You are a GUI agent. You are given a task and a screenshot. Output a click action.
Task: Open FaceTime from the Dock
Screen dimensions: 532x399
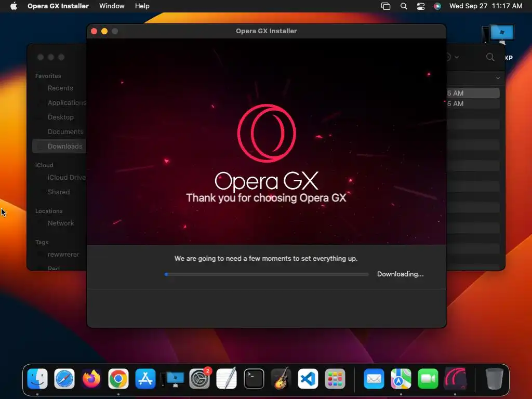(x=428, y=379)
